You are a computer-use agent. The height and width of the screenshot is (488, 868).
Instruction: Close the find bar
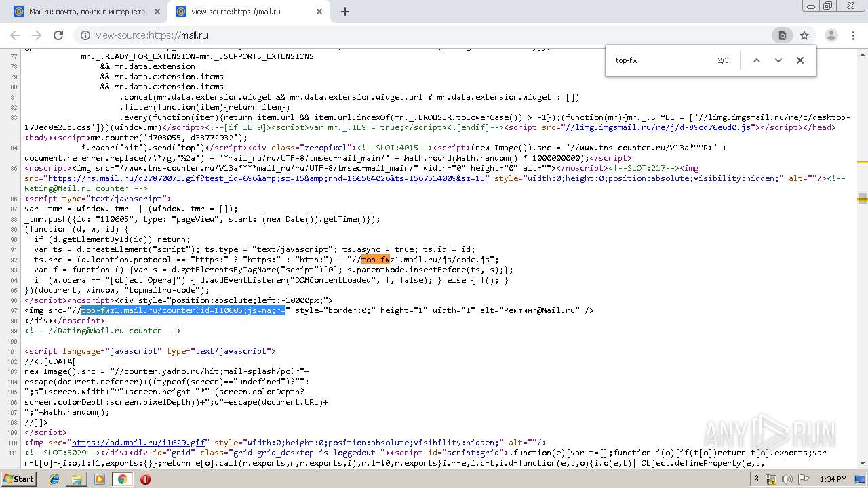tap(800, 60)
